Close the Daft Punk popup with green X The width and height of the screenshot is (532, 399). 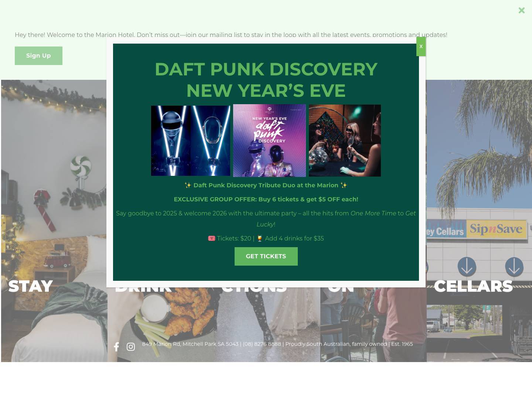coord(421,47)
